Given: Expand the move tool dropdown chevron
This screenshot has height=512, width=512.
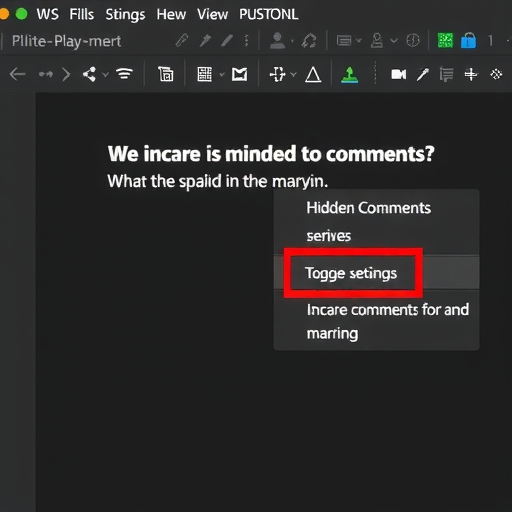Looking at the screenshot, I should click(294, 74).
